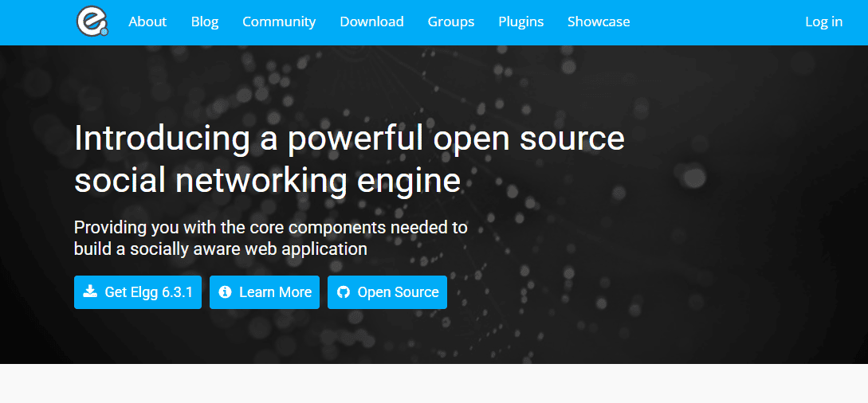The width and height of the screenshot is (868, 403).
Task: Click the text "build a socially aware web application"
Action: [220, 248]
